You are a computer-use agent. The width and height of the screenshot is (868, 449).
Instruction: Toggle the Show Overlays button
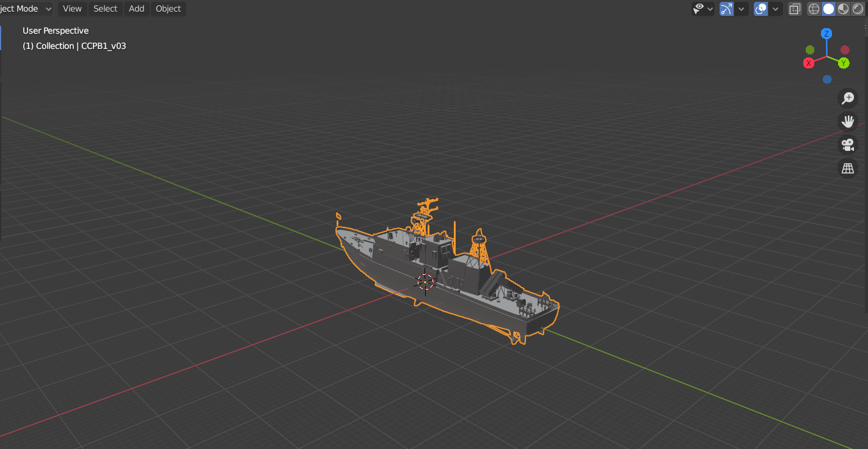point(760,9)
